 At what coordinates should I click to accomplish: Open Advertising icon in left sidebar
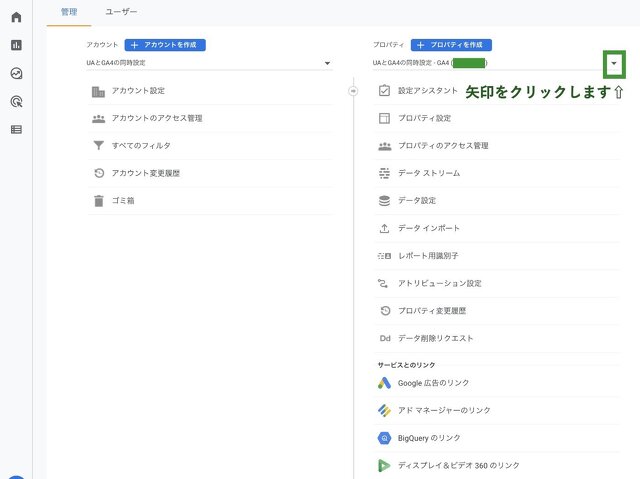click(16, 101)
